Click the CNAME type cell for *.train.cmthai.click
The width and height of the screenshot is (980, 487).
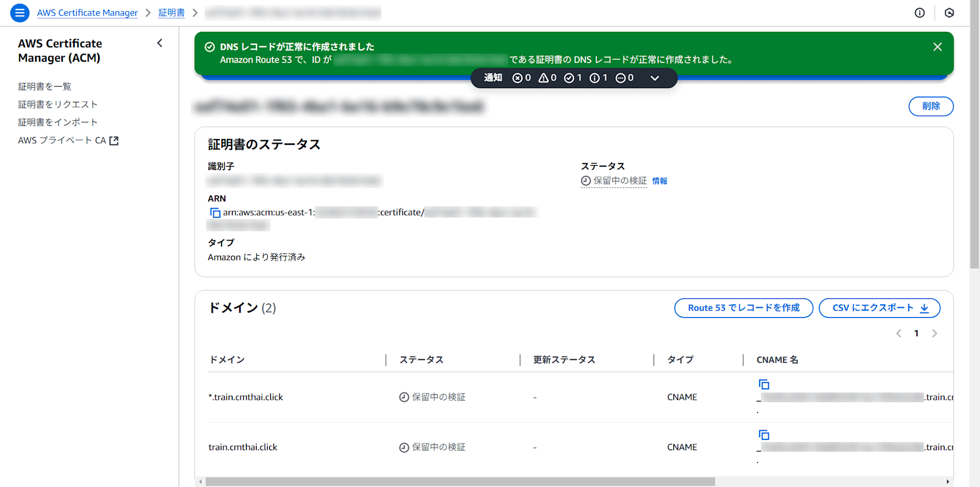click(x=682, y=397)
